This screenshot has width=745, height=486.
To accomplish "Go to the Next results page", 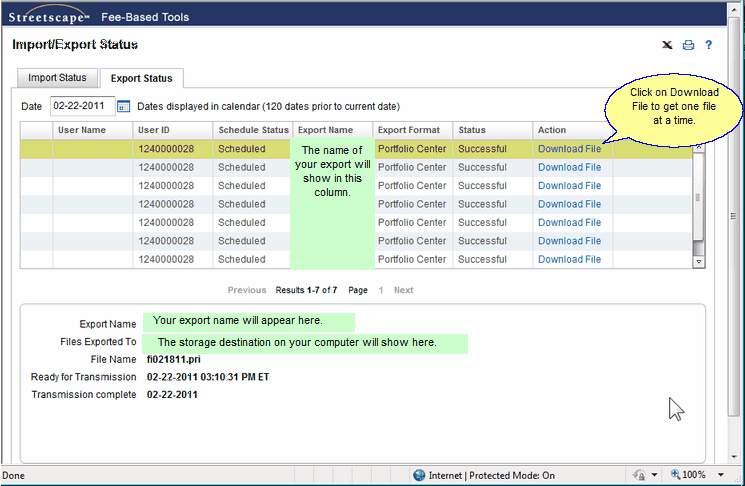I will (403, 290).
